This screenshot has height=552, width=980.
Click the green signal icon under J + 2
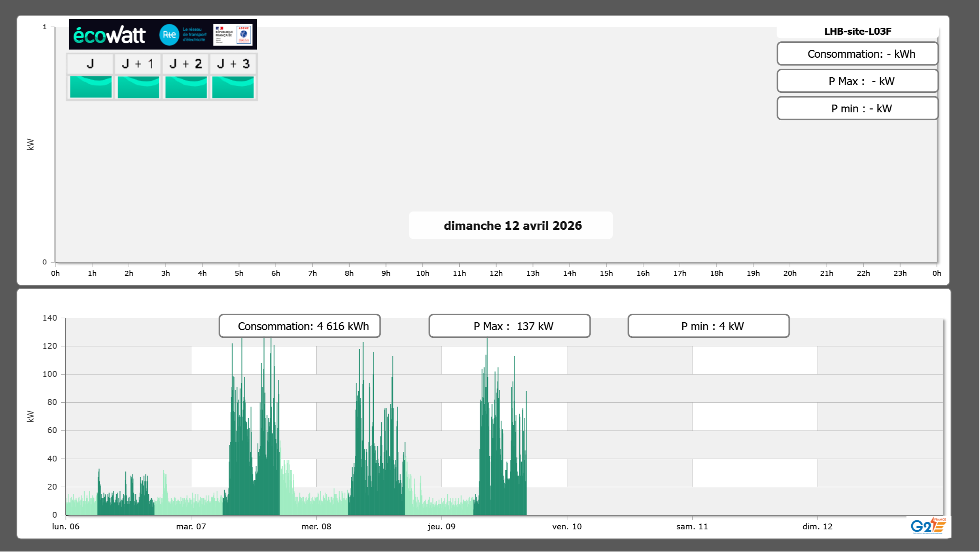(186, 87)
